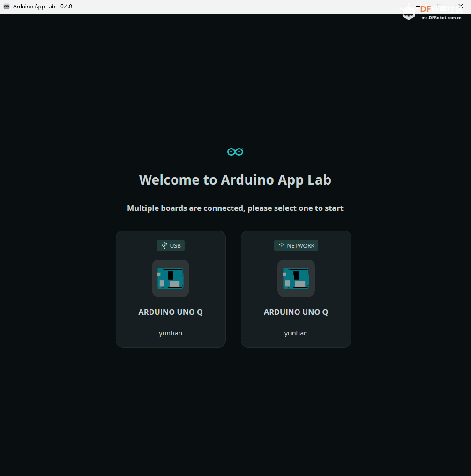Click the Arduino App Lab icon in the title bar
This screenshot has height=476, width=471.
pyautogui.click(x=7, y=7)
